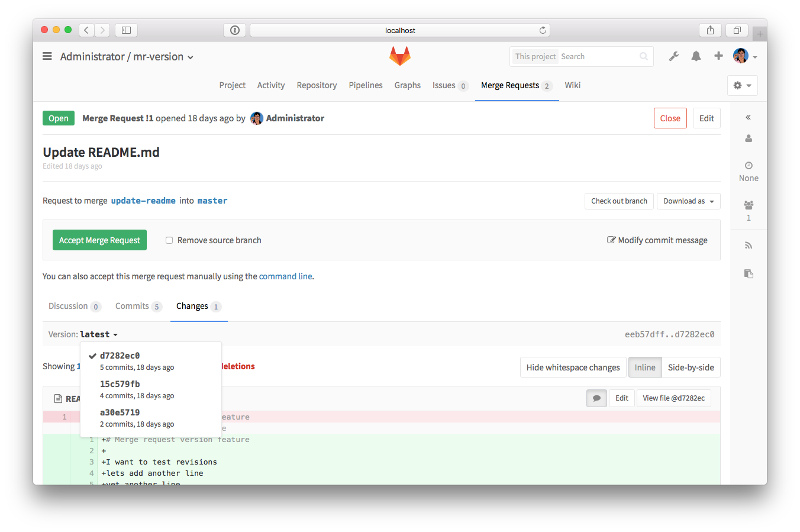Click the GitLab fox logo
The width and height of the screenshot is (800, 532).
[x=399, y=56]
